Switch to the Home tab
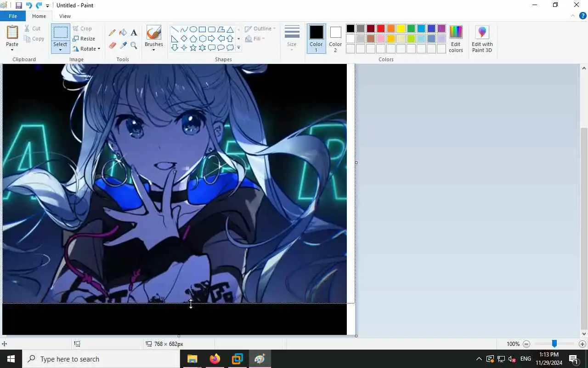 [39, 16]
